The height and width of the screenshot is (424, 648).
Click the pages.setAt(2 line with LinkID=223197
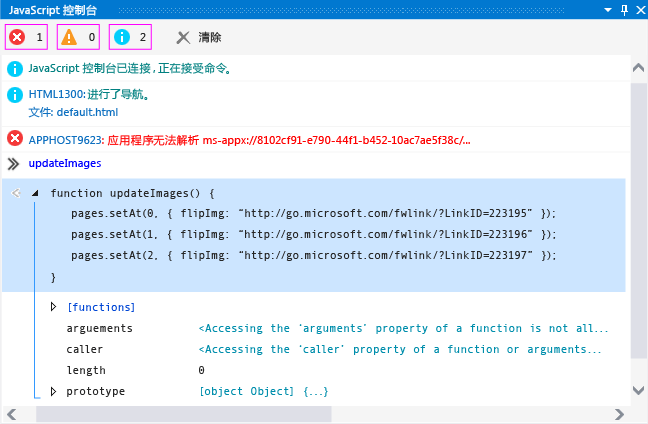click(313, 255)
